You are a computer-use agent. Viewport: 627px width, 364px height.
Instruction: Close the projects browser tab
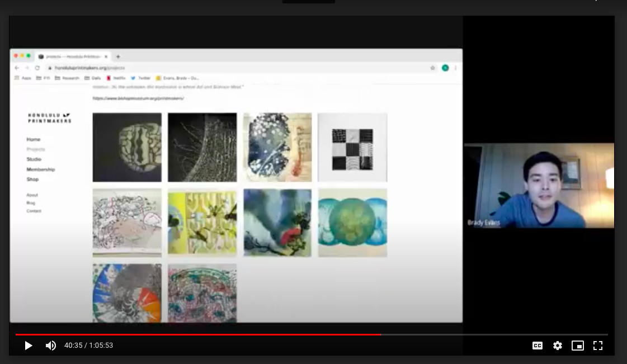tap(106, 56)
